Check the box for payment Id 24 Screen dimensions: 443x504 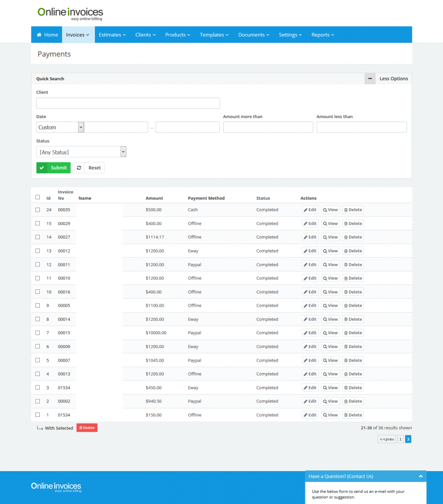[38, 210]
